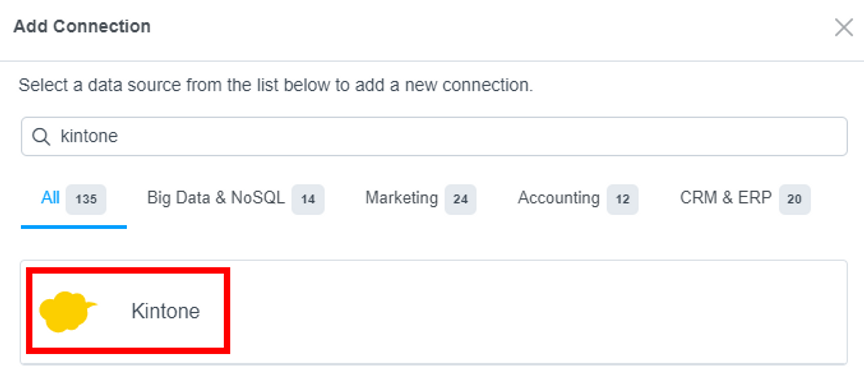Screen dimensions: 864x376
Task: Focus the search field containing 'kintone'
Action: tap(434, 136)
